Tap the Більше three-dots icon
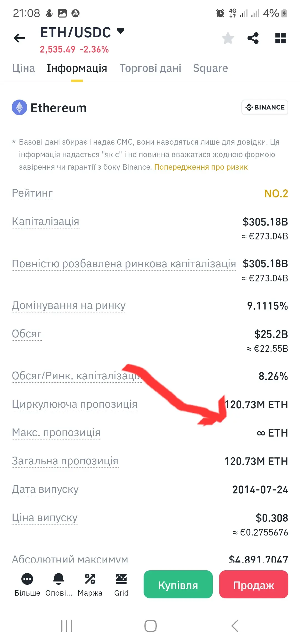 (x=27, y=579)
